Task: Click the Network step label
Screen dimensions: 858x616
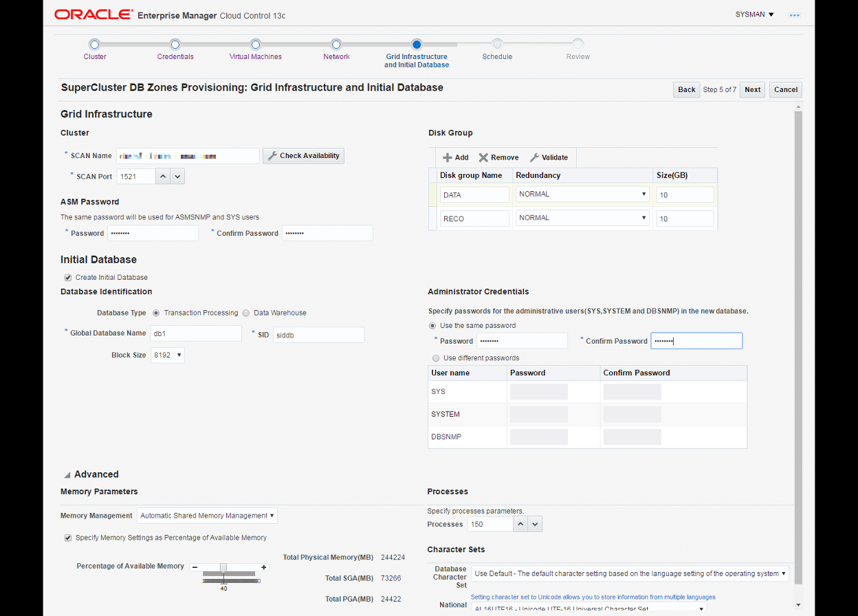Action: coord(336,57)
